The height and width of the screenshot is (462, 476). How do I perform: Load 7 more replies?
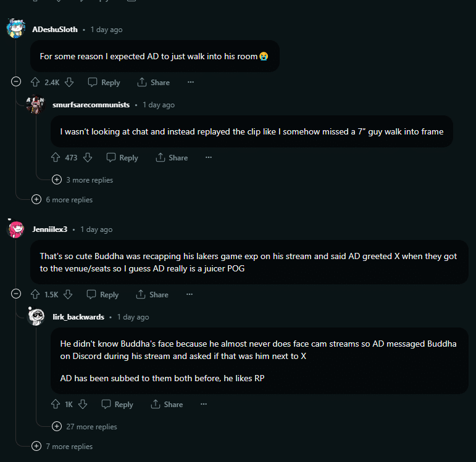(63, 446)
